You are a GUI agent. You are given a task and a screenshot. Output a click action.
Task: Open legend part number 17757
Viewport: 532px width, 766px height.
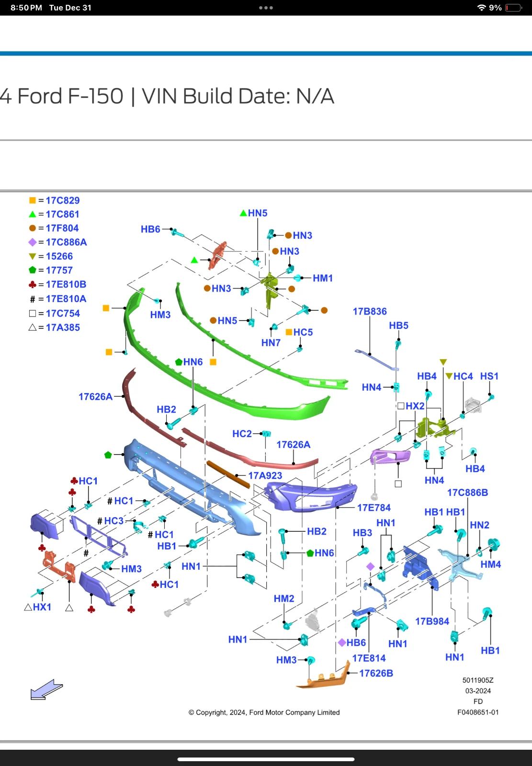pos(59,270)
